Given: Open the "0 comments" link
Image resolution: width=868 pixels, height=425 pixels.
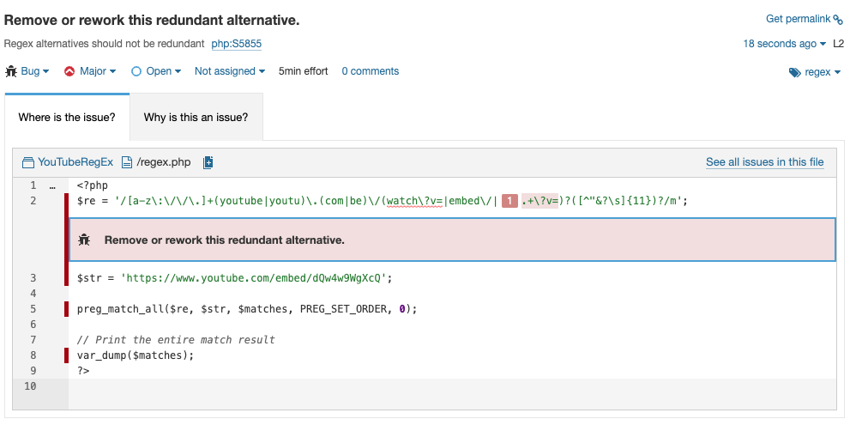Looking at the screenshot, I should [x=370, y=71].
